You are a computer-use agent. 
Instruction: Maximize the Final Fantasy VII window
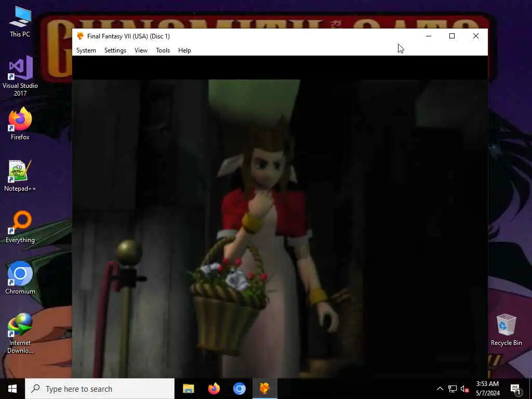(x=452, y=36)
